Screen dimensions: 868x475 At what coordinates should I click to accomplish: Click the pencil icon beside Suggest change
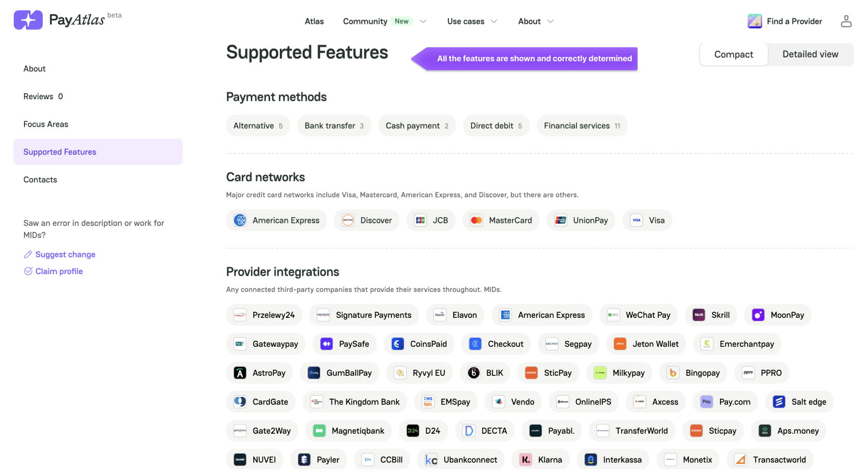point(28,254)
